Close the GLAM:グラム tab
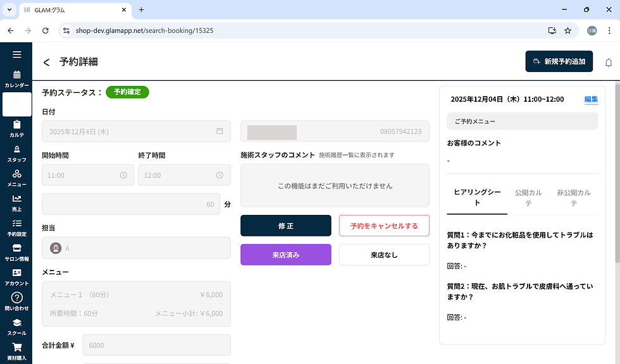 (124, 9)
